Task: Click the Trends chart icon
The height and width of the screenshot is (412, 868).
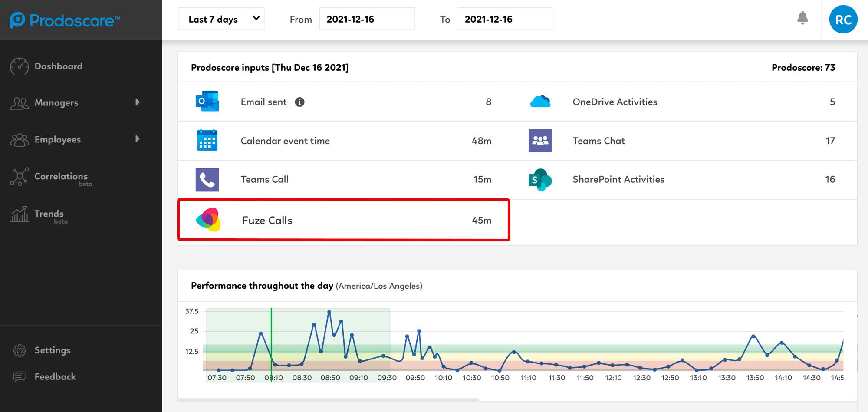Action: coord(20,214)
